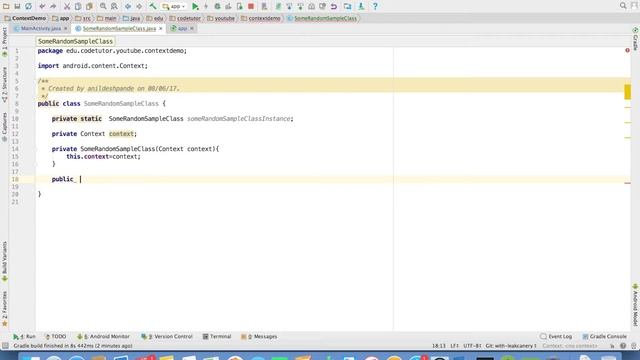Click the SDK Manager download icon

click(361, 6)
